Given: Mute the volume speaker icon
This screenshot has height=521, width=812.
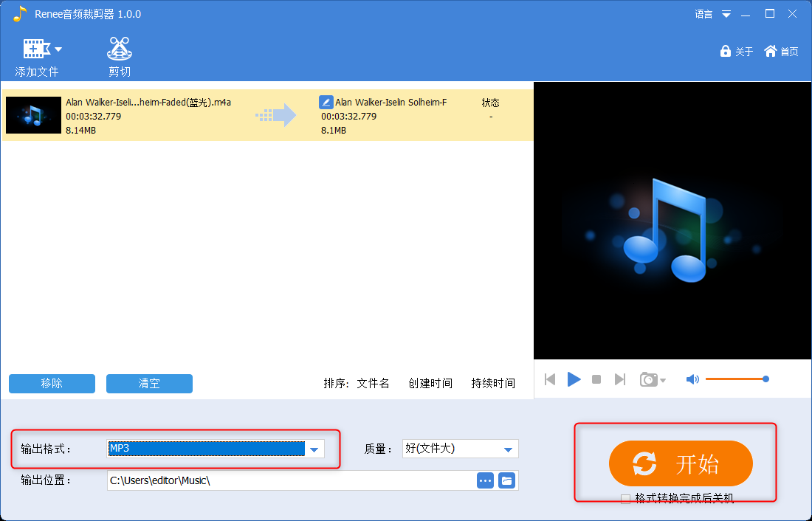Looking at the screenshot, I should [692, 379].
